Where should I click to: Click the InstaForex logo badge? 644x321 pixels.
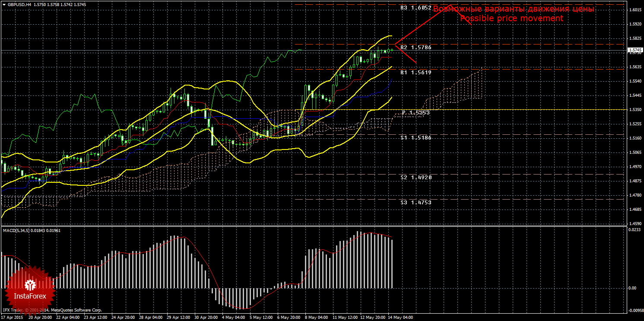coord(30,289)
